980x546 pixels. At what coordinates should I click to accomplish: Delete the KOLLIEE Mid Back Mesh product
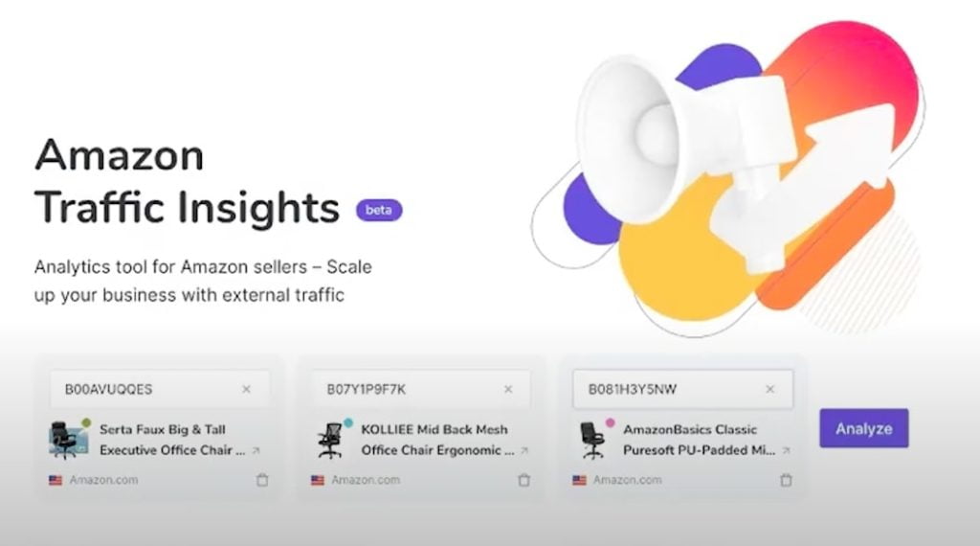point(524,480)
